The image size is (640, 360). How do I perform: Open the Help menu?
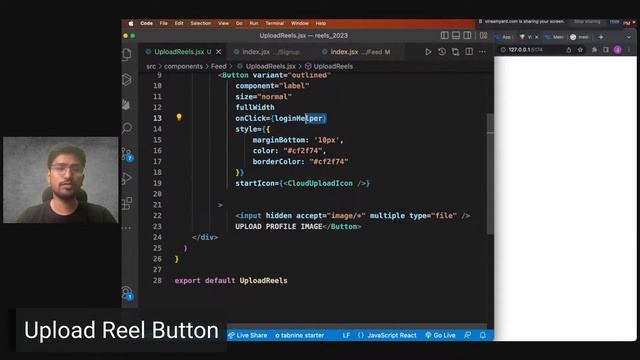click(321, 23)
